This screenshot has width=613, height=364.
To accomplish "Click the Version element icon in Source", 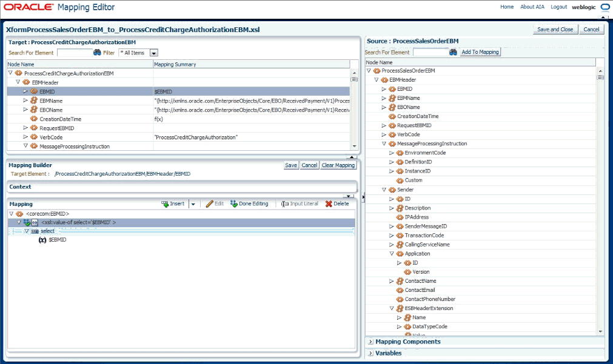I will coord(407,272).
